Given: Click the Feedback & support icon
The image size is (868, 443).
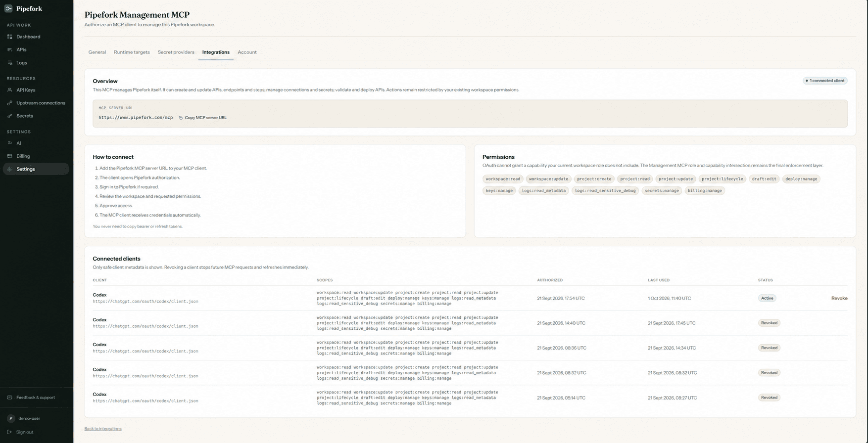Looking at the screenshot, I should pyautogui.click(x=9, y=398).
